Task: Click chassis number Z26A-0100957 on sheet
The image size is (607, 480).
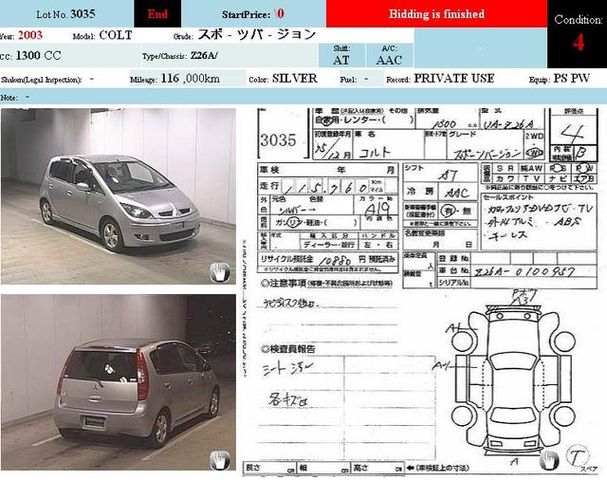Action: coord(525,271)
